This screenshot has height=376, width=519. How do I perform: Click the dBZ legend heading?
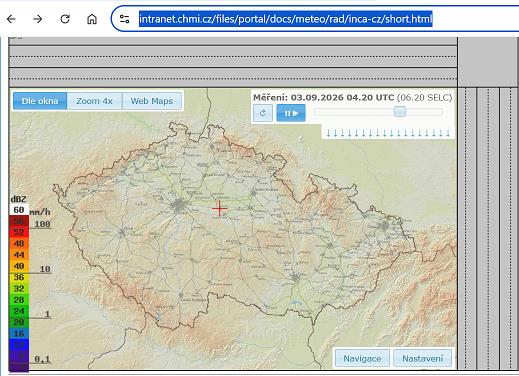(18, 199)
